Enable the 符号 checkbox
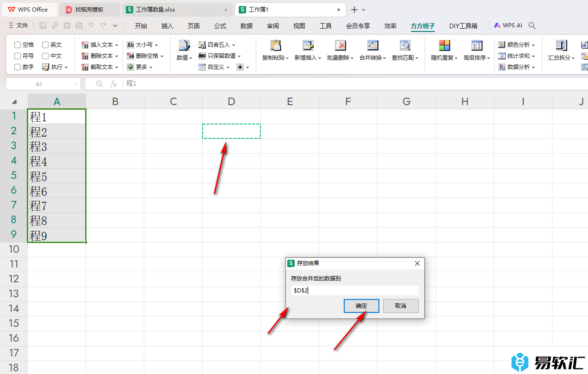 pos(18,56)
